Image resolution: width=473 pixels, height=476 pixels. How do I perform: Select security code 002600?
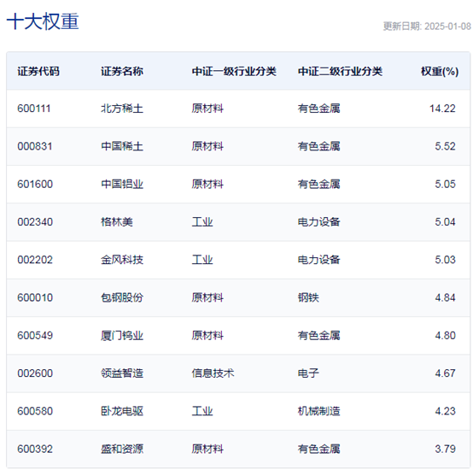(x=35, y=373)
